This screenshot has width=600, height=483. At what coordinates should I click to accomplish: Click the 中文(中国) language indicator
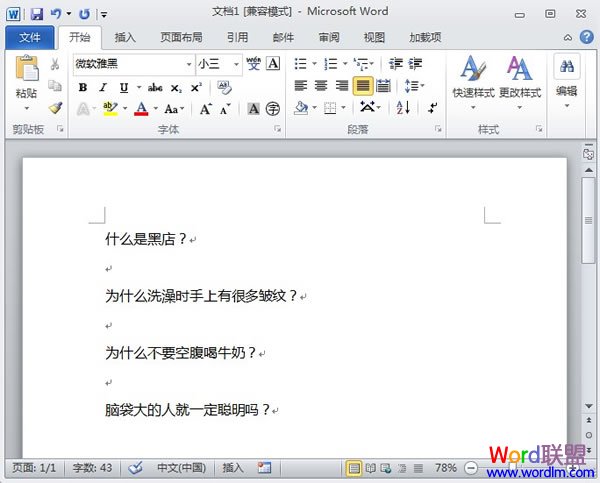[181, 468]
